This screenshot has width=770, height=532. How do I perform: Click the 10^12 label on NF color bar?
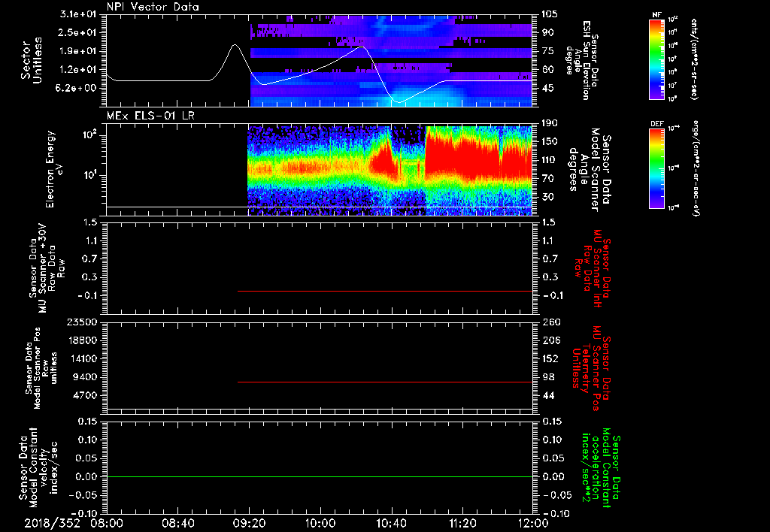coord(673,19)
